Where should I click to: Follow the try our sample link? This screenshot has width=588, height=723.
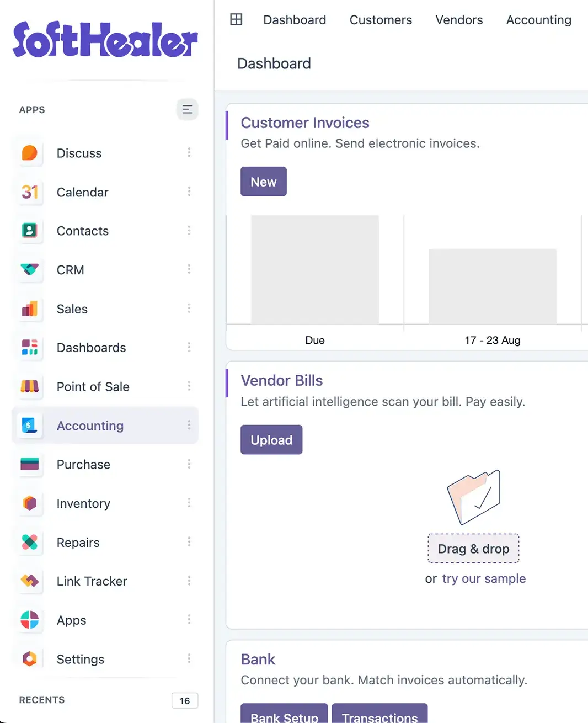484,578
